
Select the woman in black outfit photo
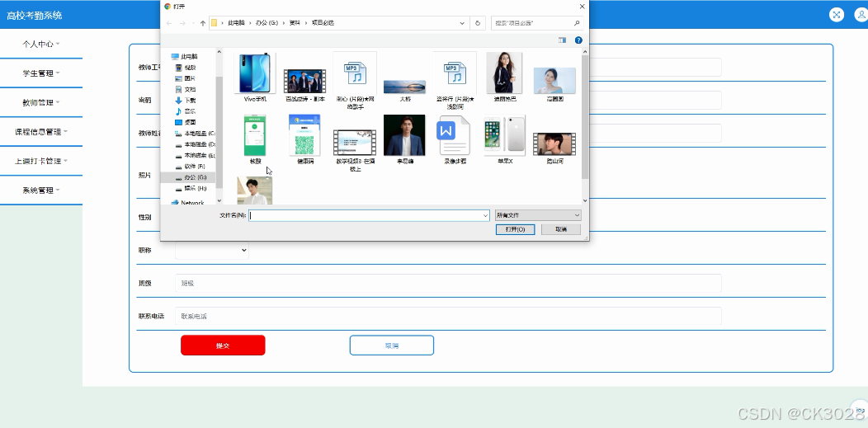[504, 78]
